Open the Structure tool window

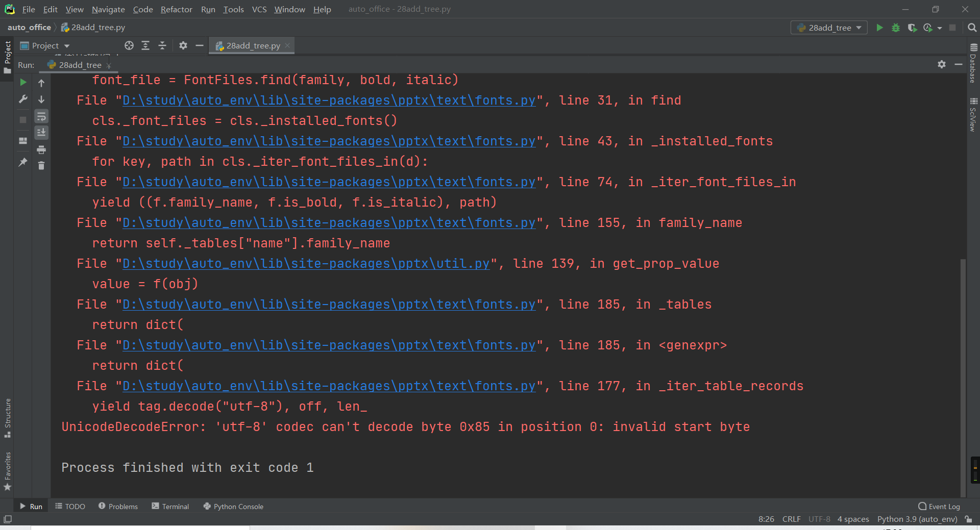coord(7,418)
